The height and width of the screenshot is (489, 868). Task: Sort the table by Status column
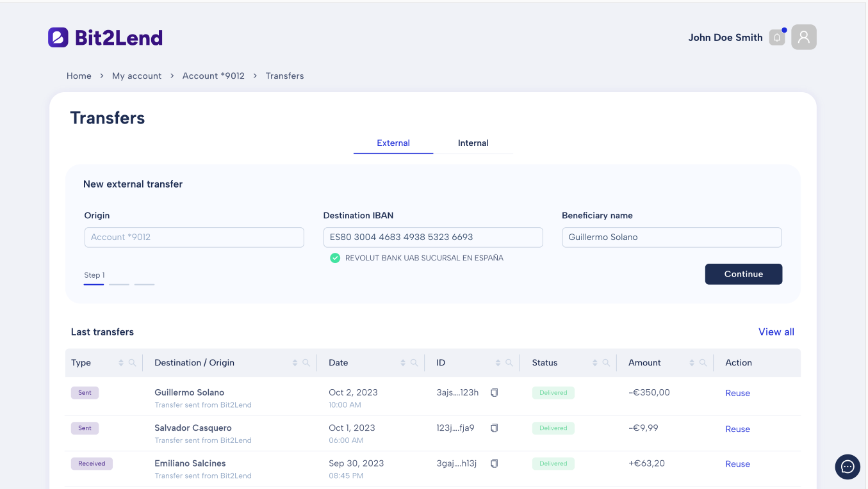(595, 363)
